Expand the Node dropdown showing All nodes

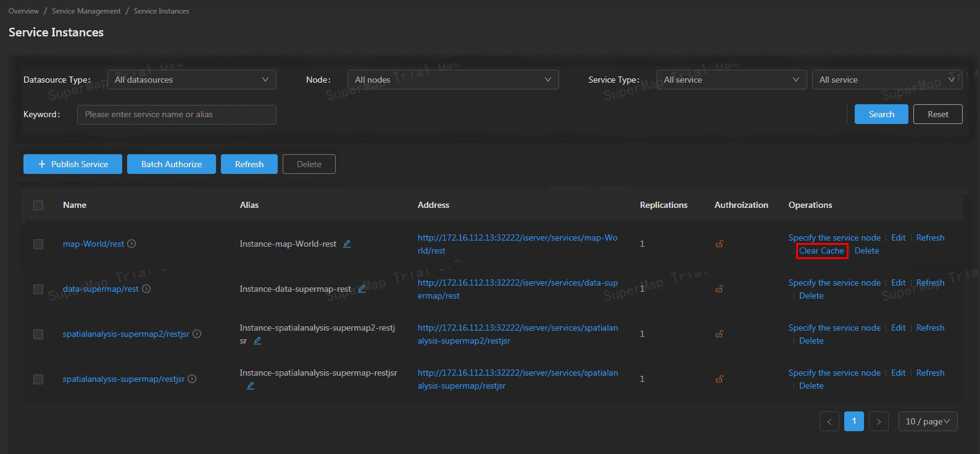point(453,80)
